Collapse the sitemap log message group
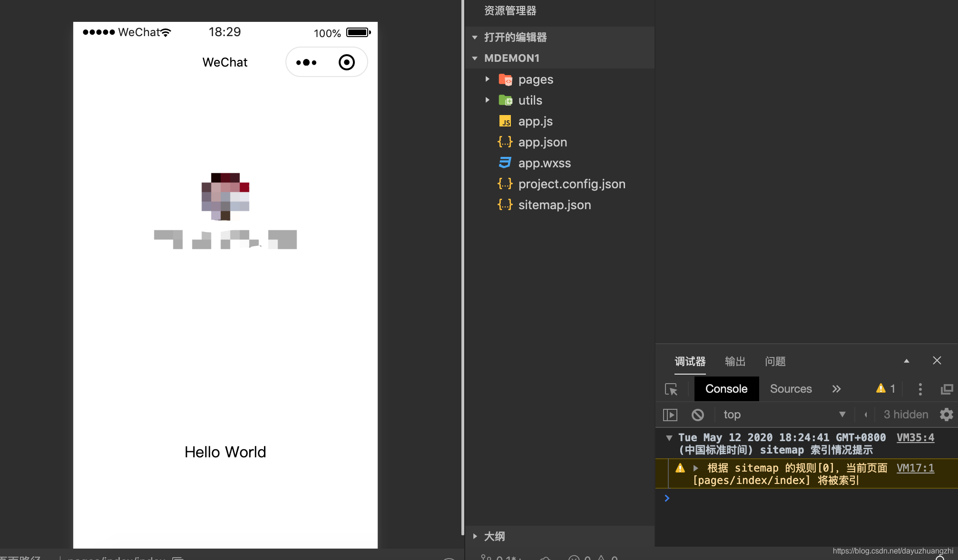The height and width of the screenshot is (560, 958). (x=669, y=438)
